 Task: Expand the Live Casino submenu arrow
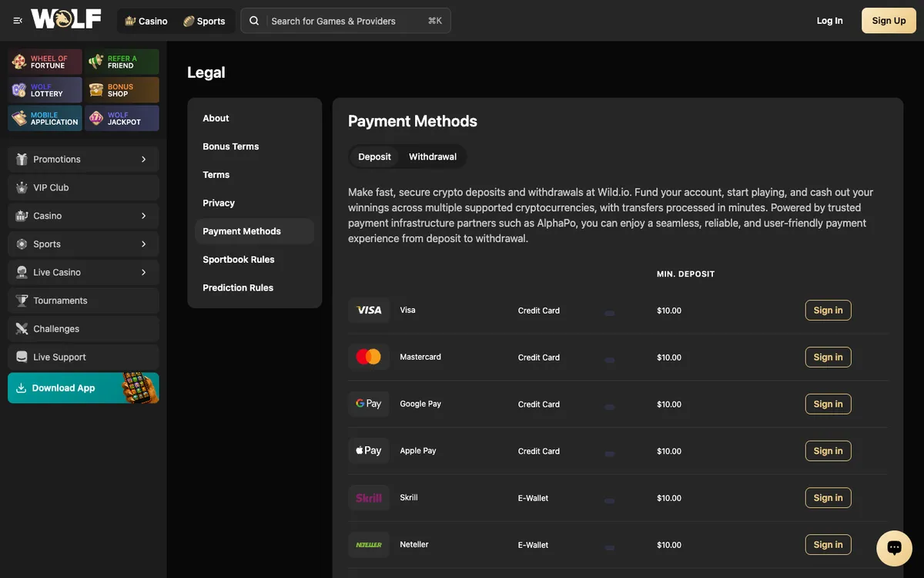(x=143, y=272)
